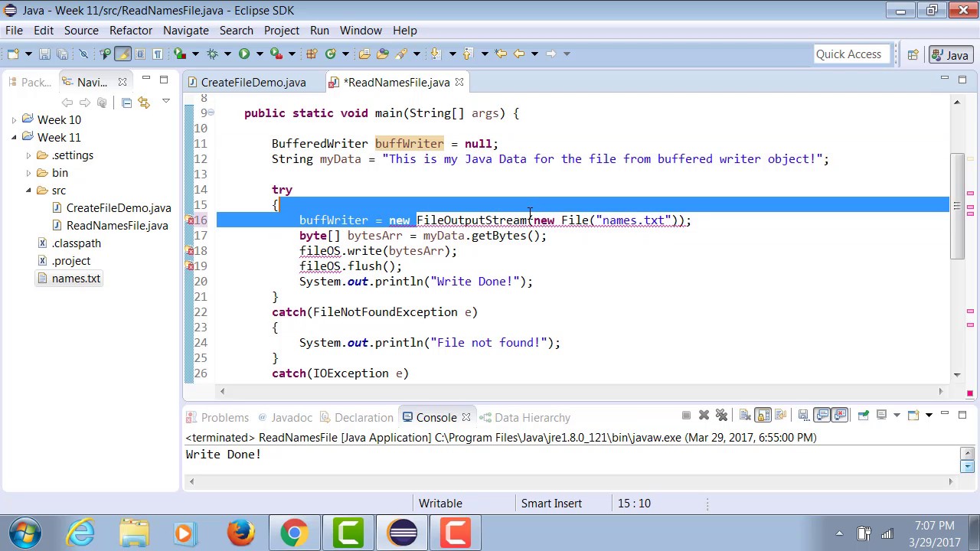Image resolution: width=980 pixels, height=551 pixels.
Task: Open the Open Console dropdown arrow
Action: click(929, 415)
